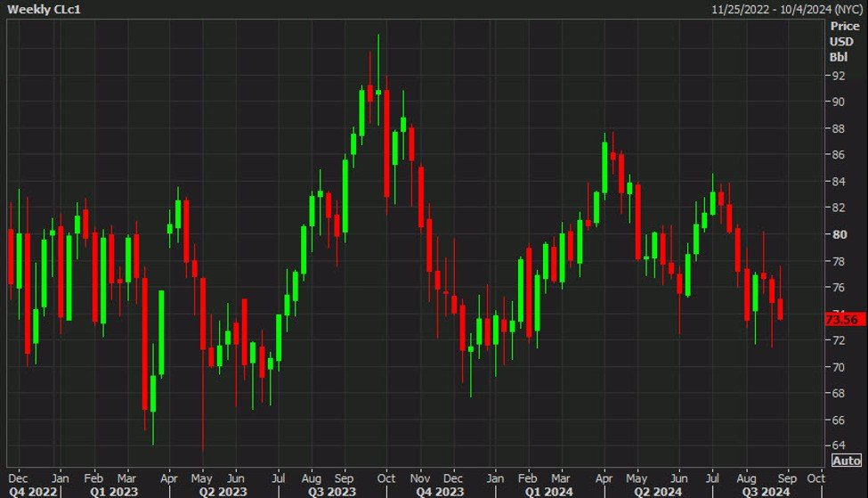The height and width of the screenshot is (498, 868).
Task: Select the 73.56 current price tag
Action: click(841, 318)
